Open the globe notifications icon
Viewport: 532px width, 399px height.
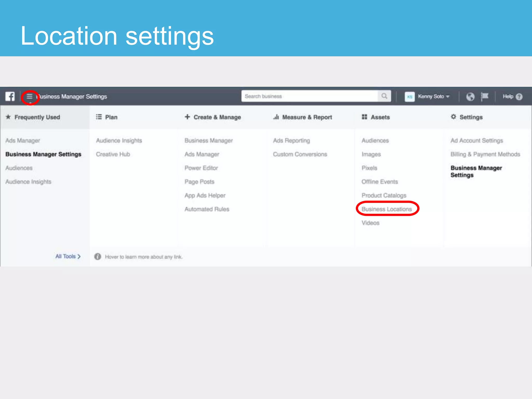[x=470, y=97]
